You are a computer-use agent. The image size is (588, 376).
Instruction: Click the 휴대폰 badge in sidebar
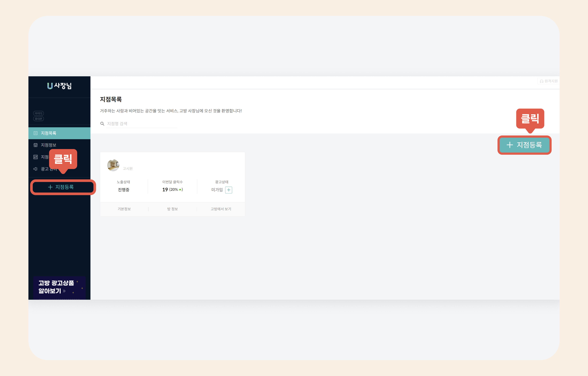(x=38, y=119)
